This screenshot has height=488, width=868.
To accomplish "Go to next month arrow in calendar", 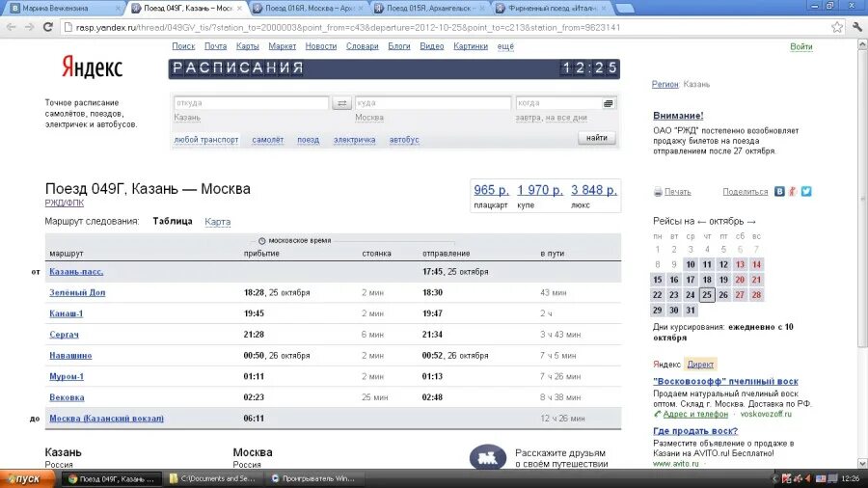I will pos(751,221).
